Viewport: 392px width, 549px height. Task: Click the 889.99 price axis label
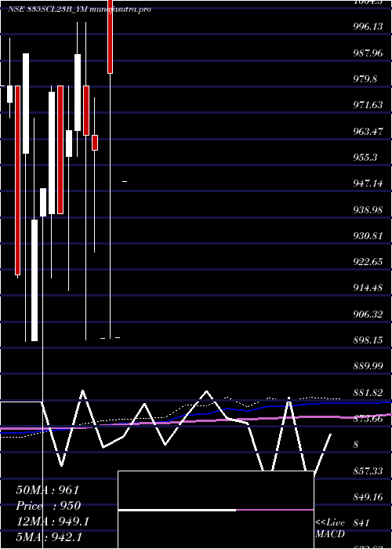coord(368,366)
